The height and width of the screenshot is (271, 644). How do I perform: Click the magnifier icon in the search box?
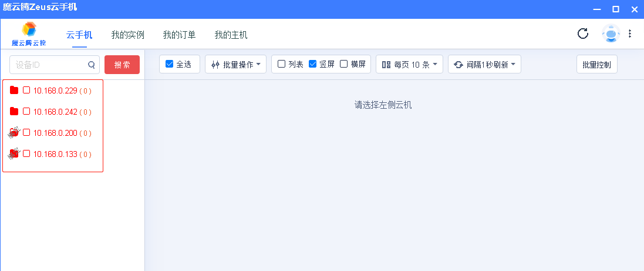click(91, 65)
